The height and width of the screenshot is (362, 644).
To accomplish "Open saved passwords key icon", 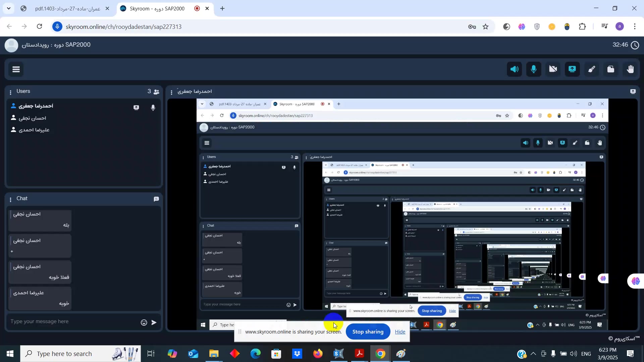I will click(x=472, y=27).
